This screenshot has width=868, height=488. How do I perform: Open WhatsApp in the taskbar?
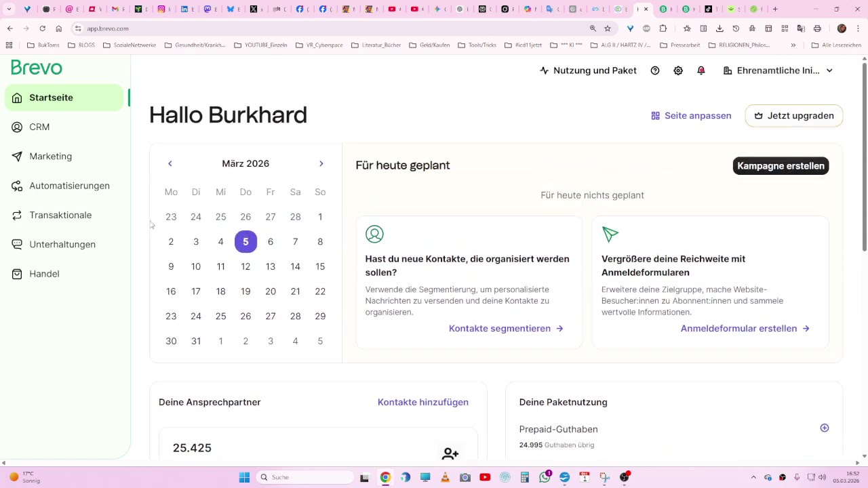coord(545,477)
